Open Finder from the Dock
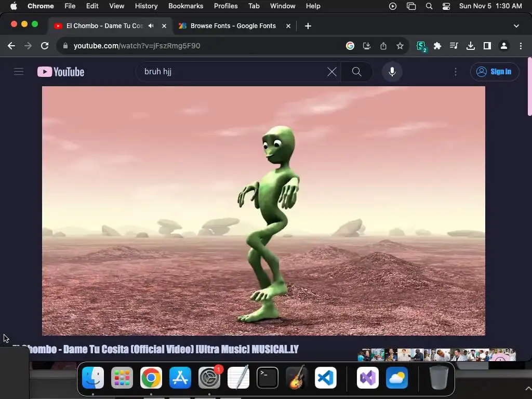The height and width of the screenshot is (399, 532). [x=93, y=378]
